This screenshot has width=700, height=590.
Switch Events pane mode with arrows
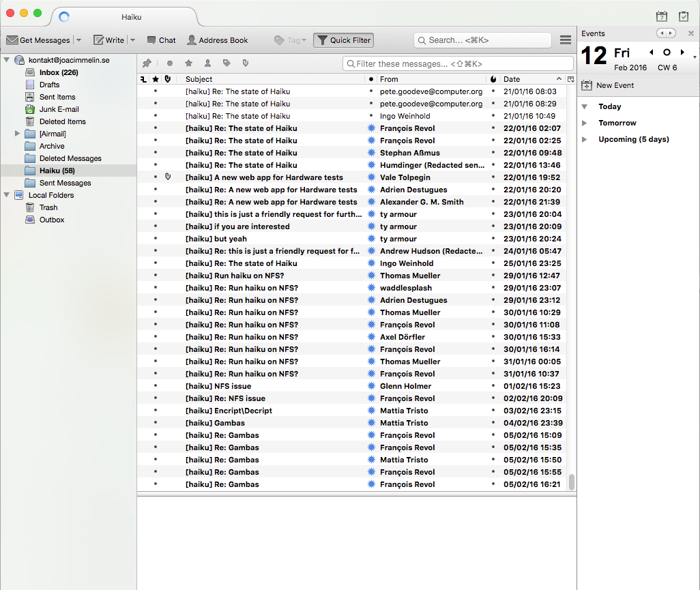(666, 33)
